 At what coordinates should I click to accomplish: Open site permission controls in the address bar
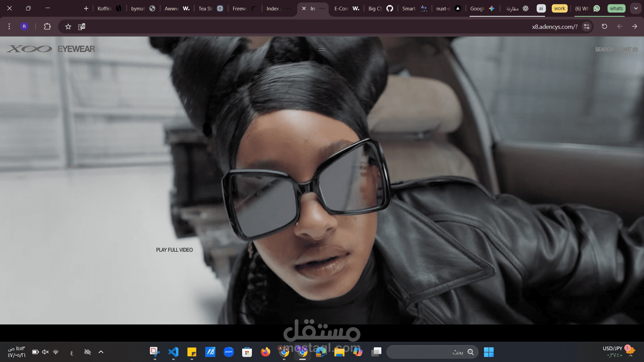(586, 26)
